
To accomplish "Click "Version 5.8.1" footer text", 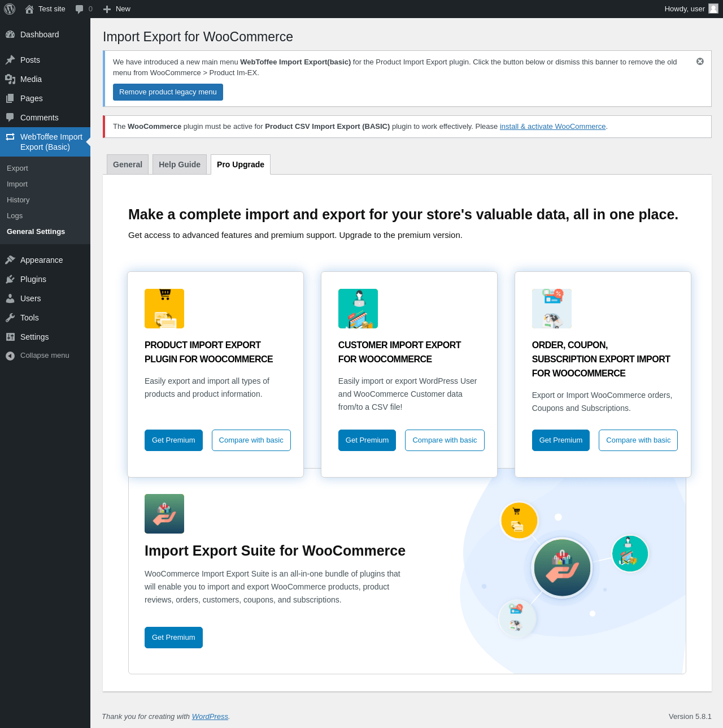I will [x=690, y=717].
